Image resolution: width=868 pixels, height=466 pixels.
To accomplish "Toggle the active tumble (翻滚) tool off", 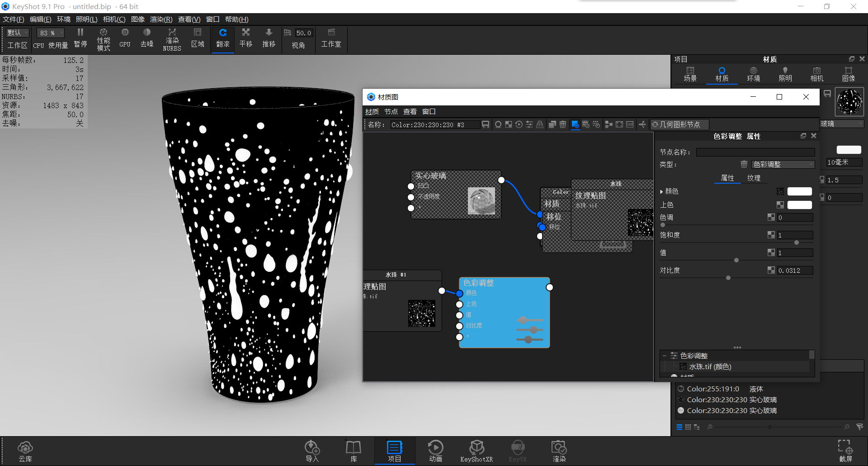I will point(222,38).
